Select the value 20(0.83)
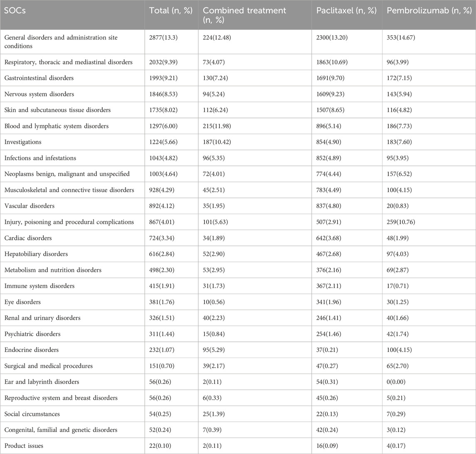 [x=398, y=206]
